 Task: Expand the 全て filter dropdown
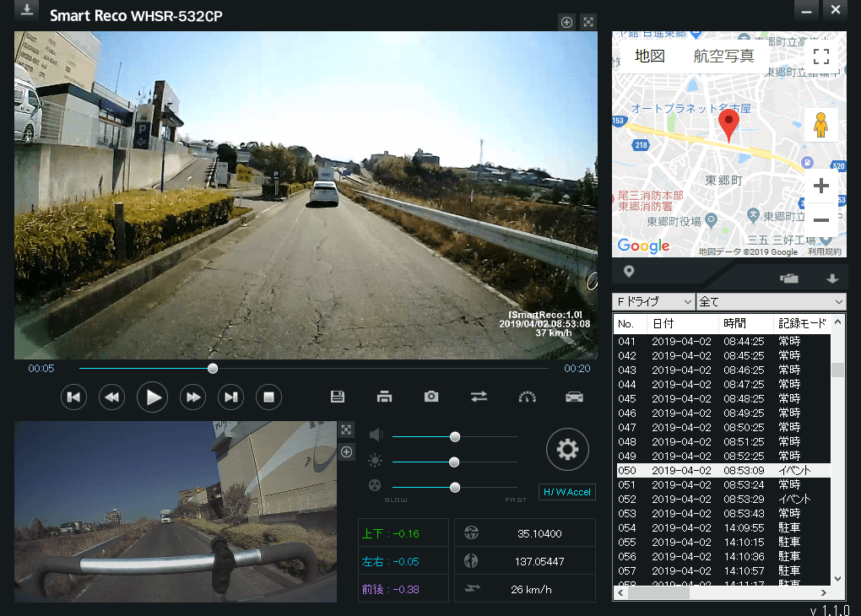tap(771, 301)
